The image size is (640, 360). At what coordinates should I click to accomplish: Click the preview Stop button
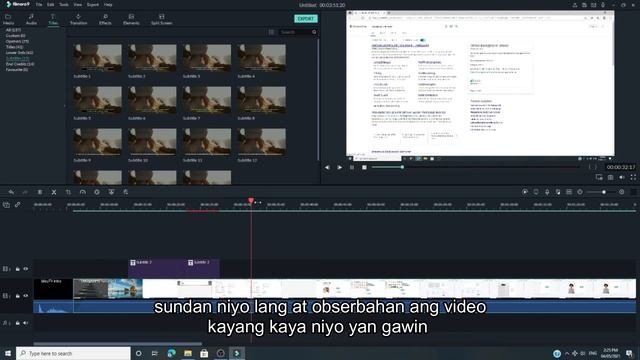(364, 167)
